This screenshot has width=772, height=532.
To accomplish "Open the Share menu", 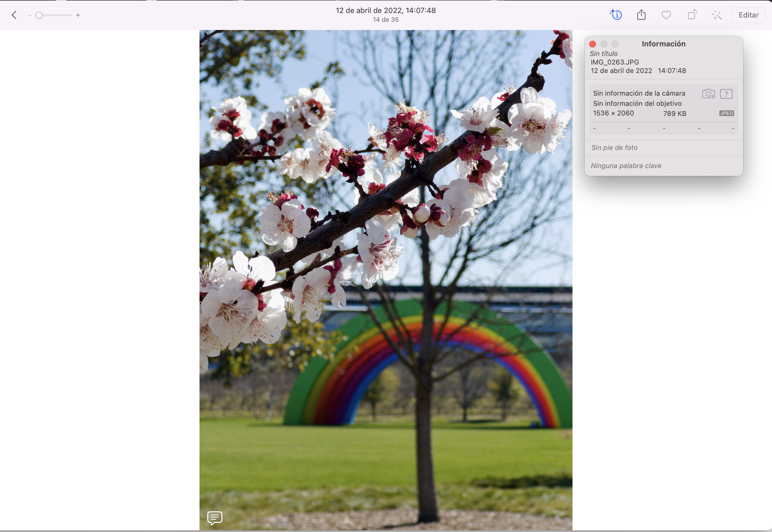I will click(641, 15).
